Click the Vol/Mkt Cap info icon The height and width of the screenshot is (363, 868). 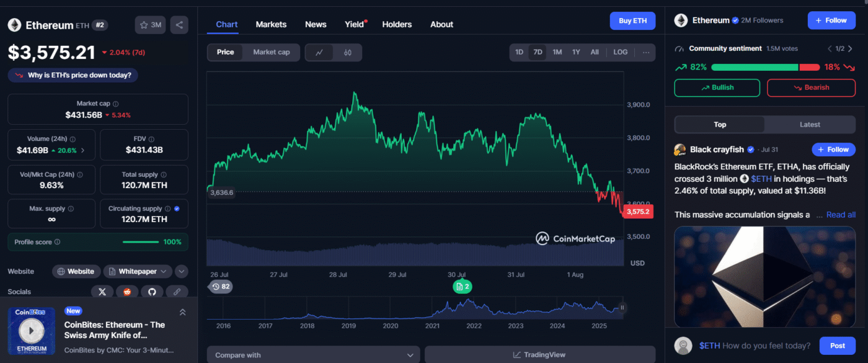coord(80,175)
